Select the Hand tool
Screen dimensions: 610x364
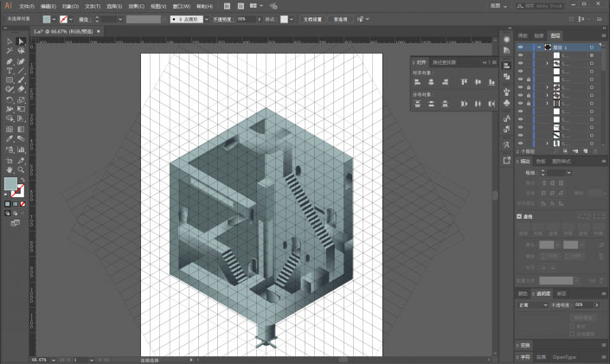coord(10,170)
